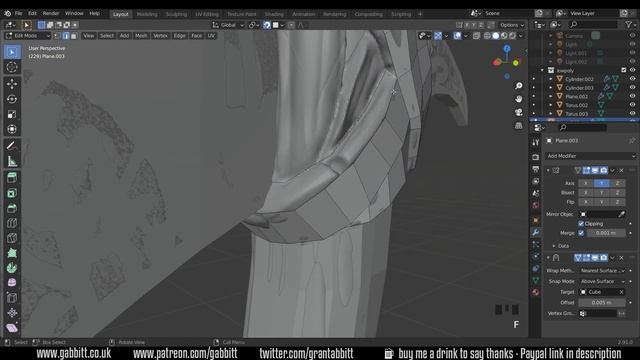Image resolution: width=640 pixels, height=360 pixels.
Task: Enable vertex select mode
Action: [x=57, y=36]
